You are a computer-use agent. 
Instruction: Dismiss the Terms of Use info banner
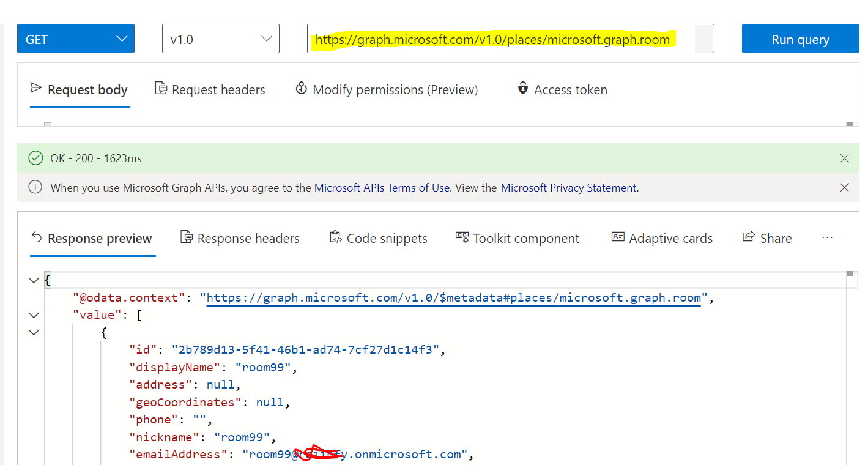[x=844, y=188]
